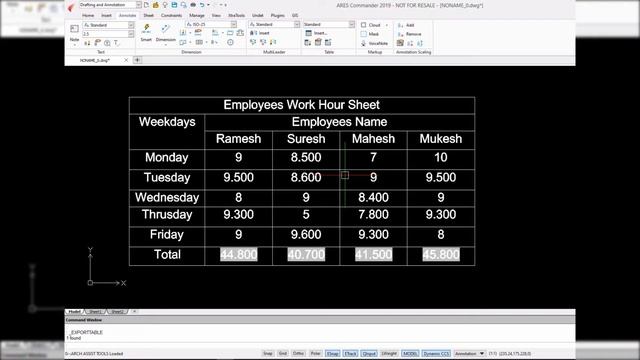Viewport: 640px width, 360px height.
Task: Open the Sheet ribbon tab
Action: click(x=149, y=16)
